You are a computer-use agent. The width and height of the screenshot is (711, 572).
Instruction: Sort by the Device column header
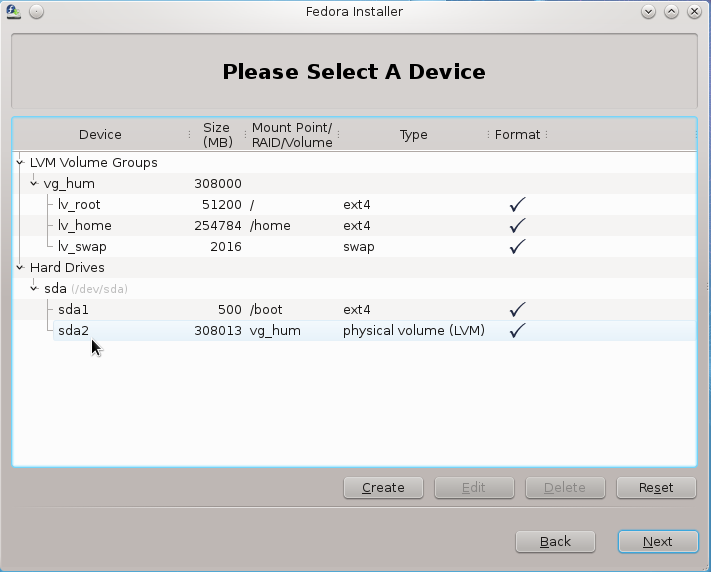pos(100,135)
